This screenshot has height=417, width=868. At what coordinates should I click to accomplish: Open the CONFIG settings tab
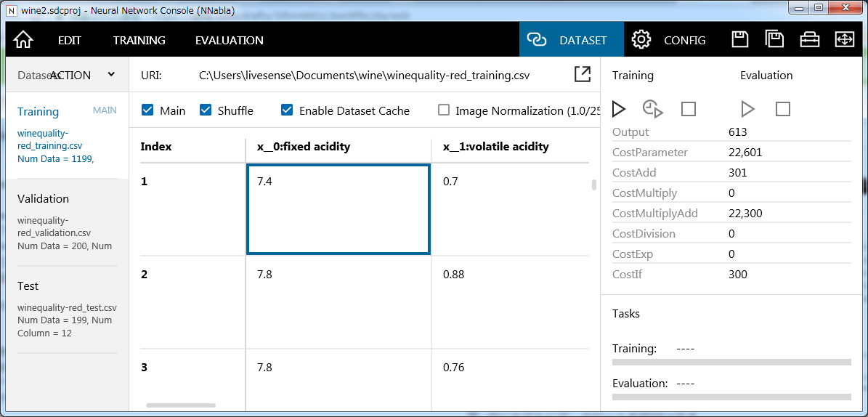669,41
